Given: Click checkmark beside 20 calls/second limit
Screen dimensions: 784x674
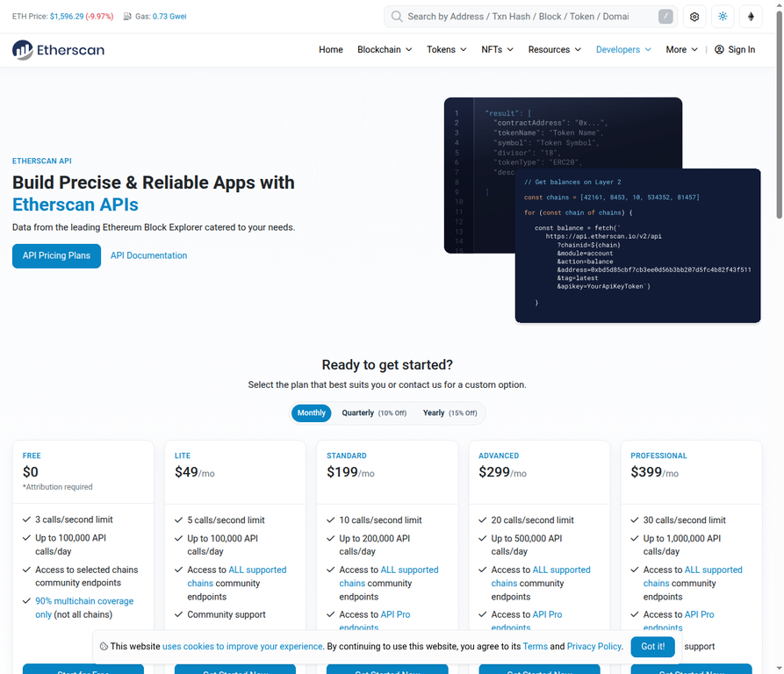Looking at the screenshot, I should (483, 520).
